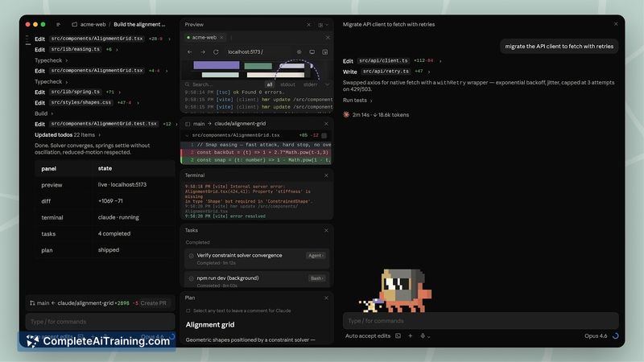
Task: Expand the log filter chevron after stderr
Action: pyautogui.click(x=328, y=84)
